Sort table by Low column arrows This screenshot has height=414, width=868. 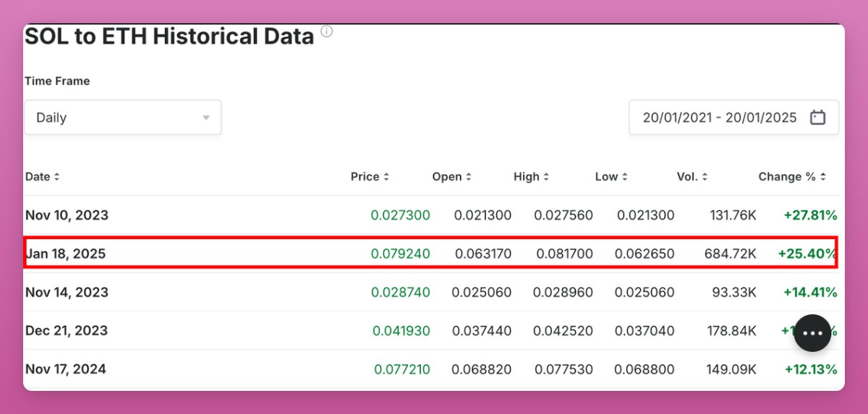coord(624,177)
